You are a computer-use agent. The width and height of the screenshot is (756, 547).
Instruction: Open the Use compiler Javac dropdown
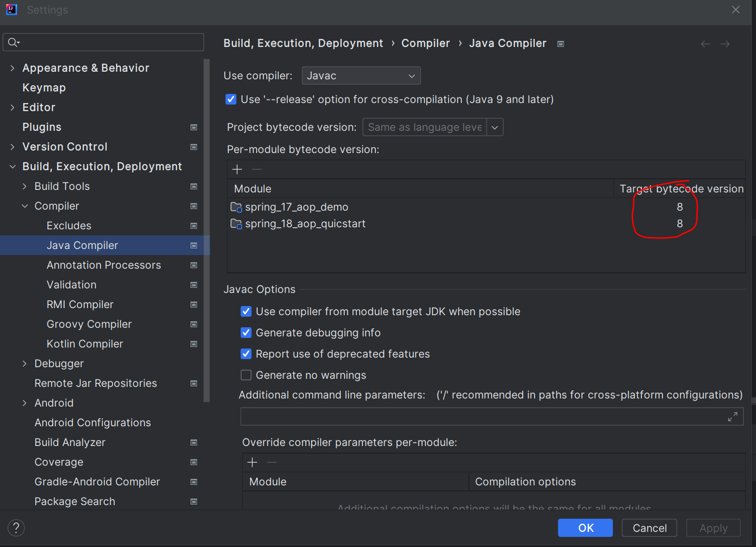[x=361, y=76]
